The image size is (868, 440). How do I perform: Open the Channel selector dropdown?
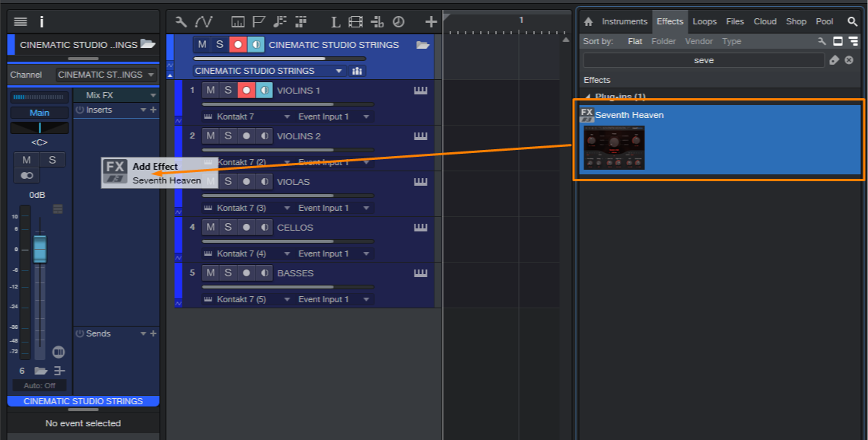pyautogui.click(x=107, y=75)
